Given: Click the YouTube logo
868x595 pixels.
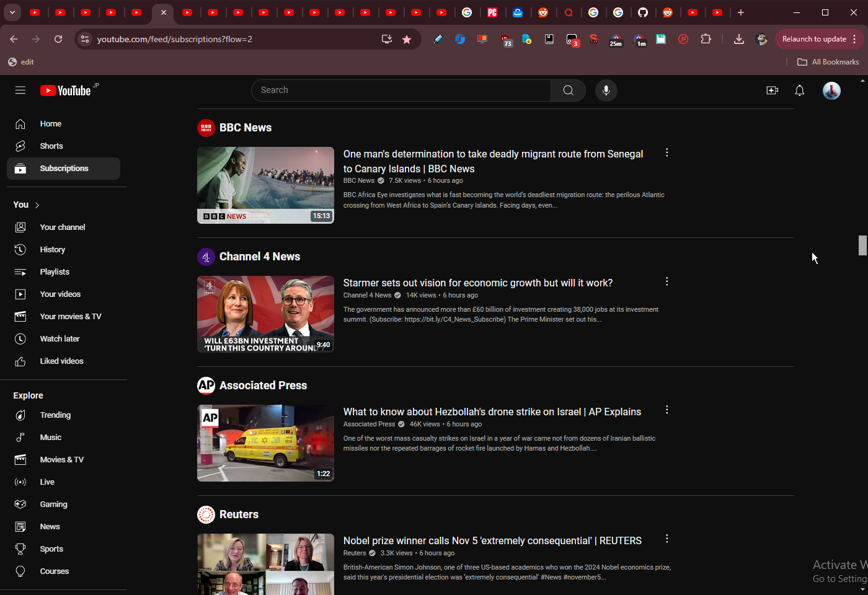Looking at the screenshot, I should coord(66,90).
